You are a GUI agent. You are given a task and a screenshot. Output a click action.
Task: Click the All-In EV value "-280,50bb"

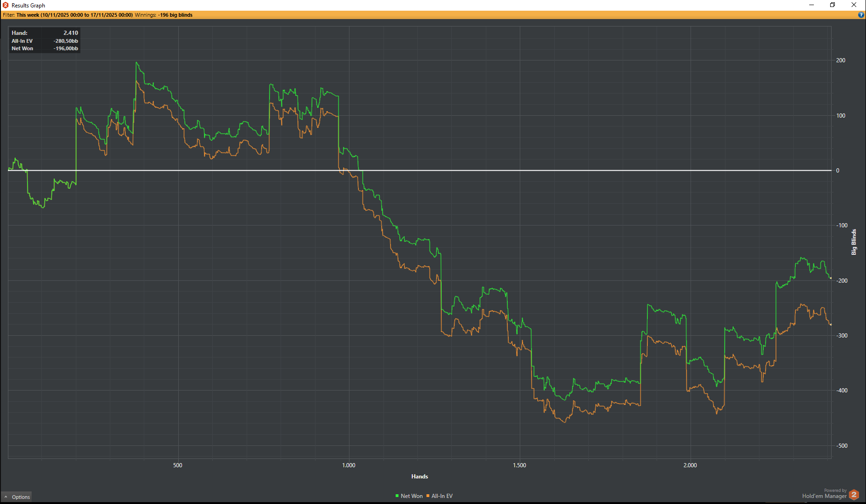tap(66, 41)
